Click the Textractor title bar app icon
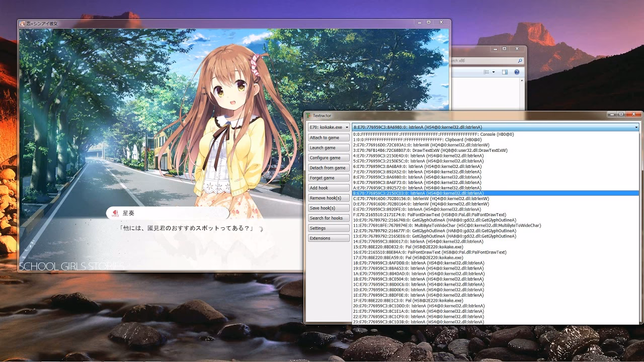The image size is (644, 362). tap(308, 116)
